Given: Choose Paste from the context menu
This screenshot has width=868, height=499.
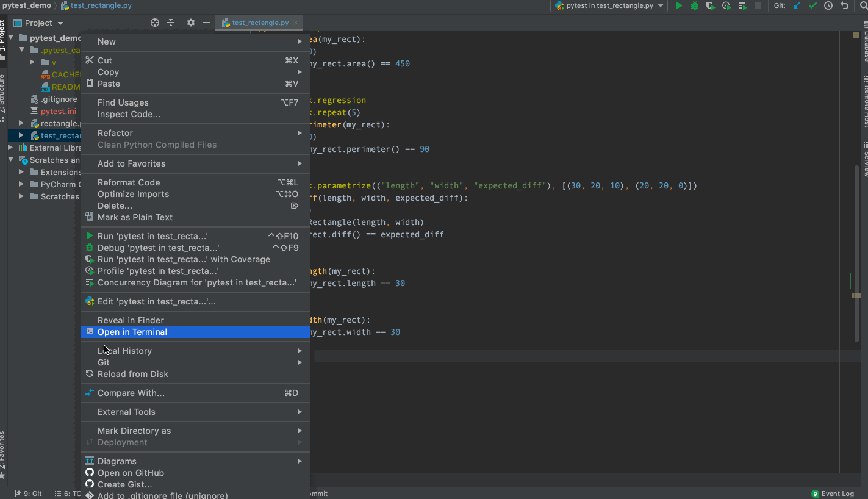Looking at the screenshot, I should point(195,84).
